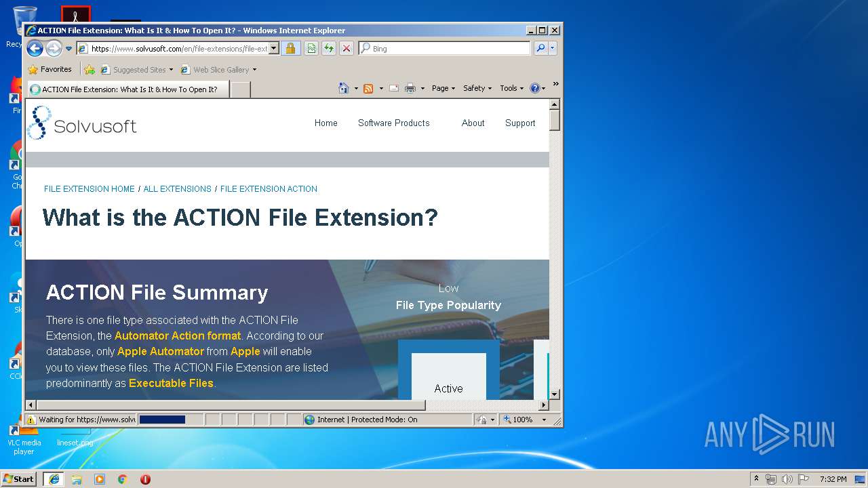Open the Windows Start menu
The image size is (868, 488).
(x=19, y=479)
